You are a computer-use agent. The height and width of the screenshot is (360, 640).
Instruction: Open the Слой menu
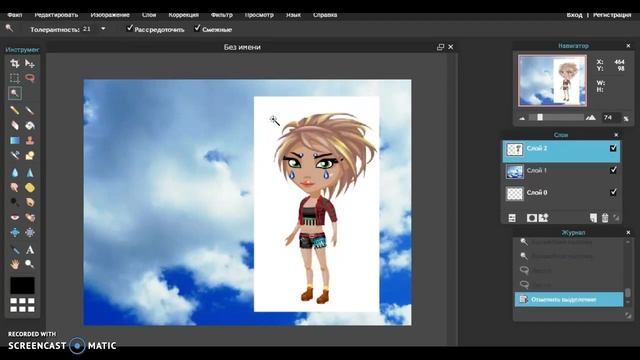[149, 15]
